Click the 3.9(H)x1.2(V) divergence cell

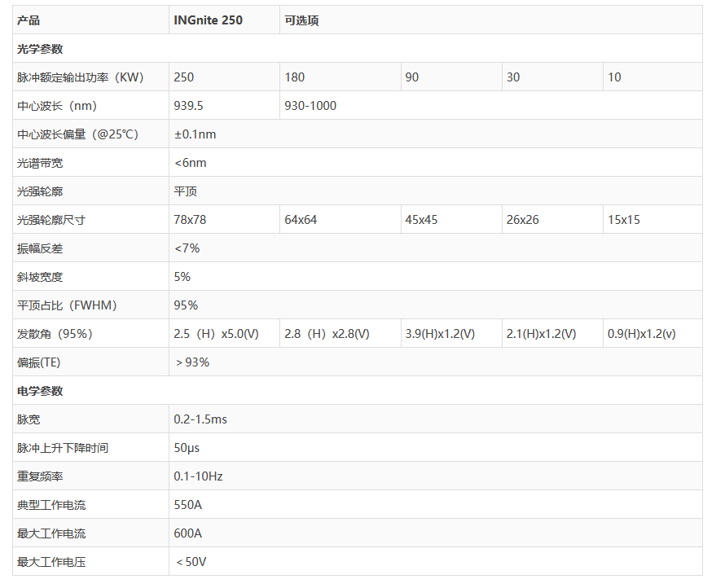440,334
